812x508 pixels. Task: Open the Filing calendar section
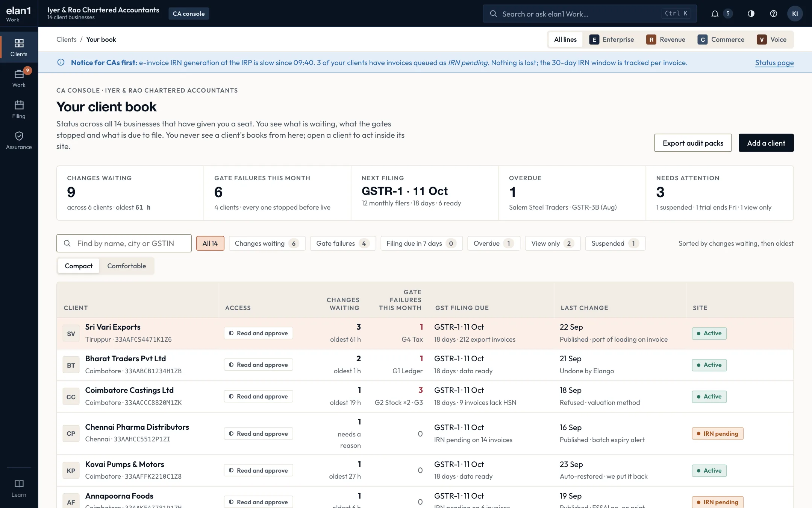coord(19,110)
